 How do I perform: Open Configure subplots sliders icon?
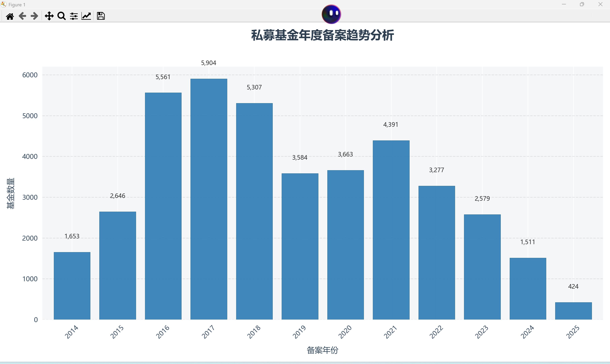coord(74,16)
